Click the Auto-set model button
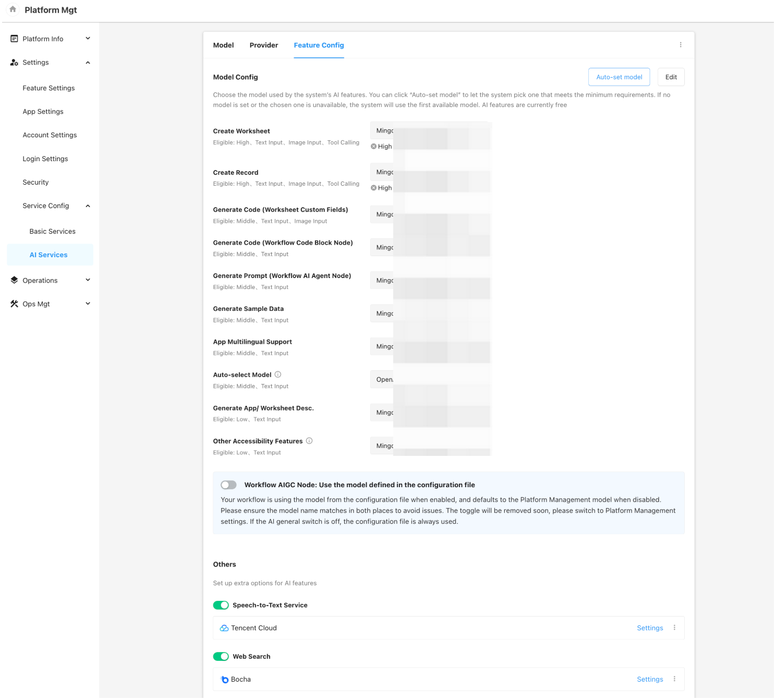 (619, 77)
